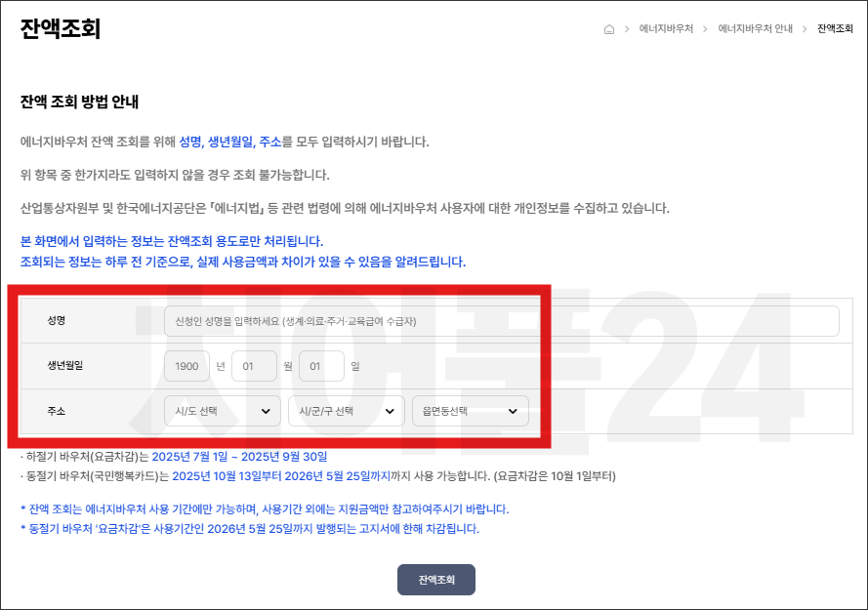868x610 pixels.
Task: Select the 잔액조회 breadcrumb item
Action: 835,29
